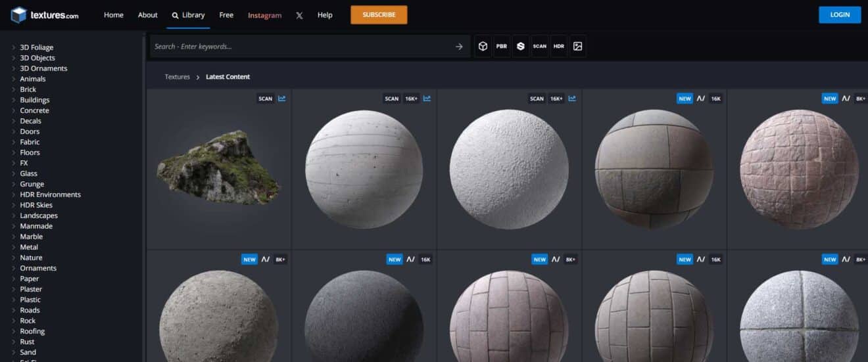Expand the 3D Foliage category arrow

14,47
